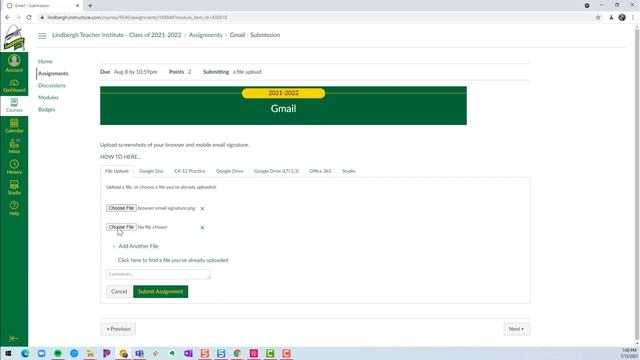640x360 pixels.
Task: Open Assignments in course navigation
Action: click(x=53, y=73)
